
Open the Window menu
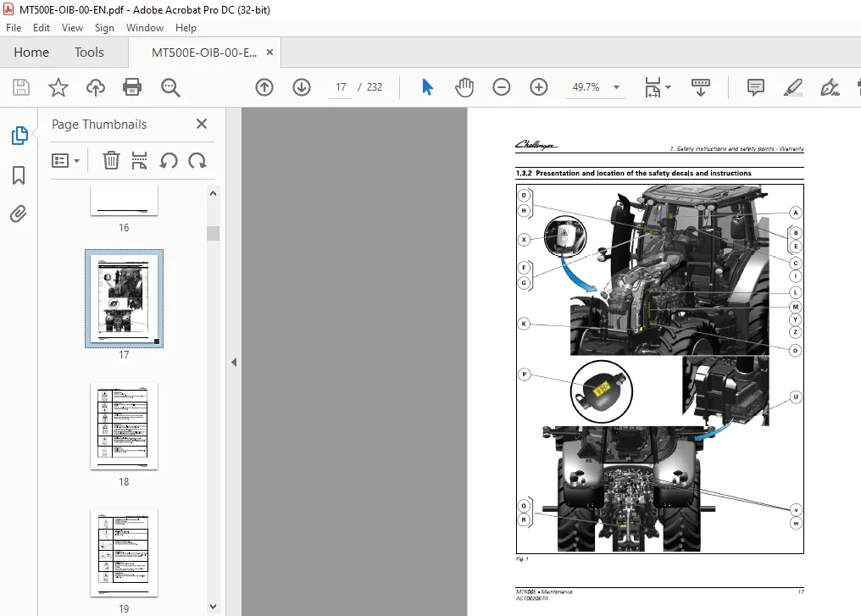[145, 28]
